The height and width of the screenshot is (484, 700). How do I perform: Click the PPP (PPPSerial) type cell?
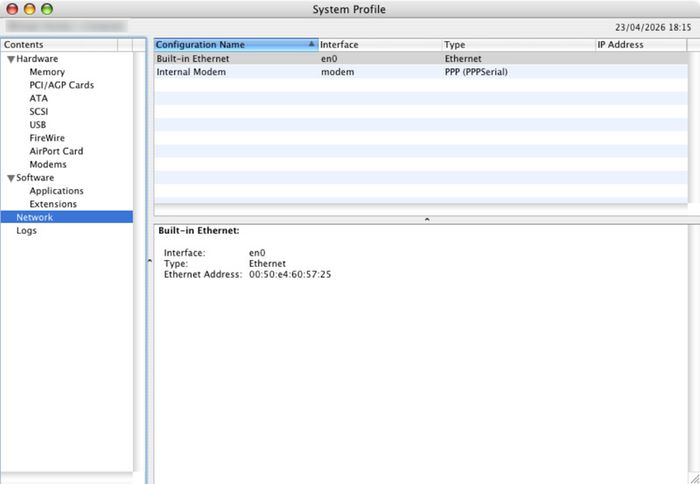point(476,72)
